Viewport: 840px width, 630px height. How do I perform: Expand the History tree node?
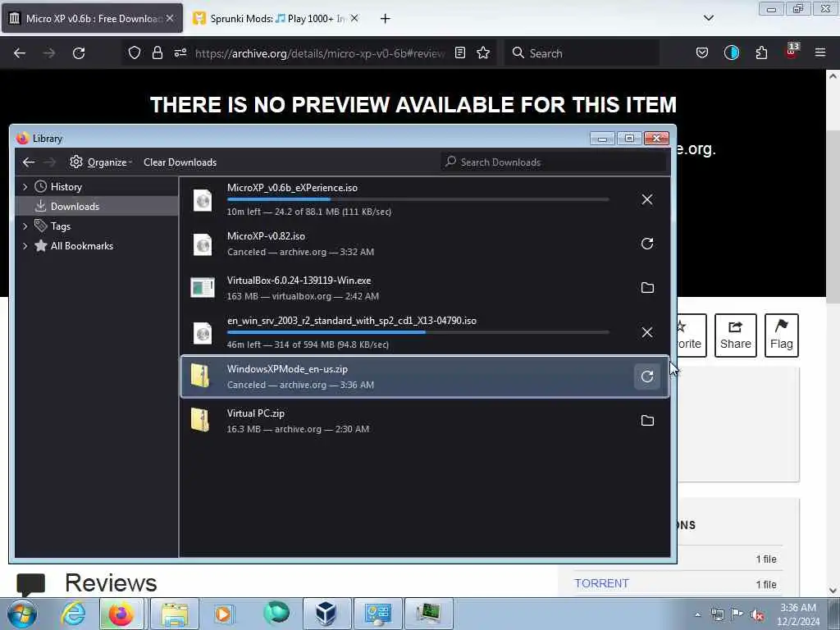coord(25,186)
